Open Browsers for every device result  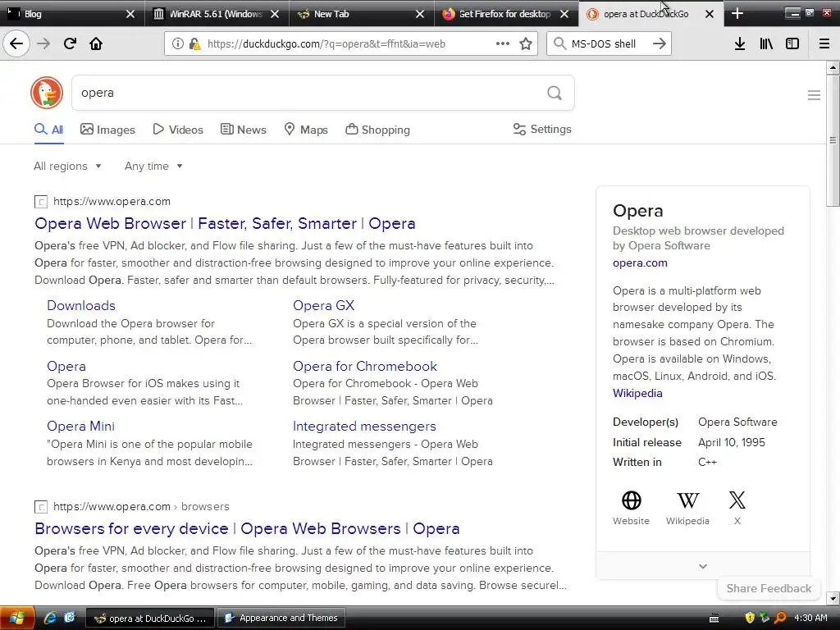(x=247, y=529)
